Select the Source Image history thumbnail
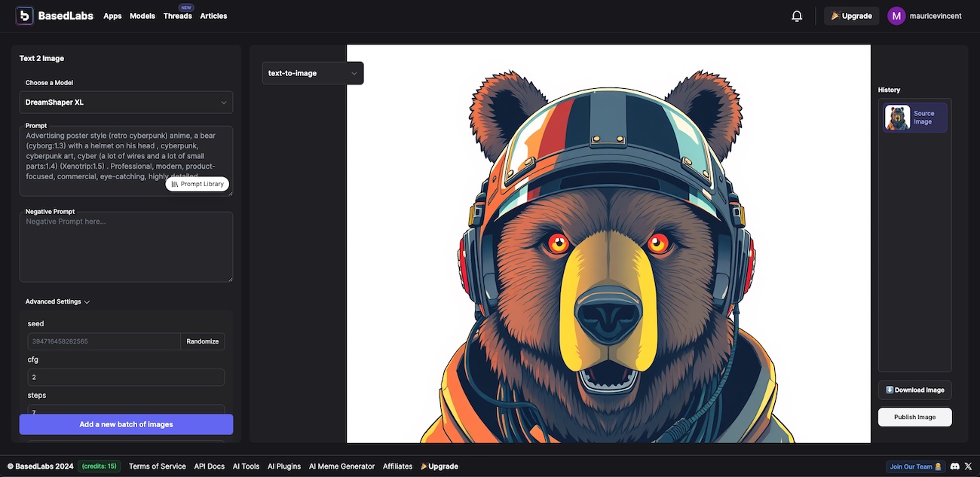 point(916,118)
